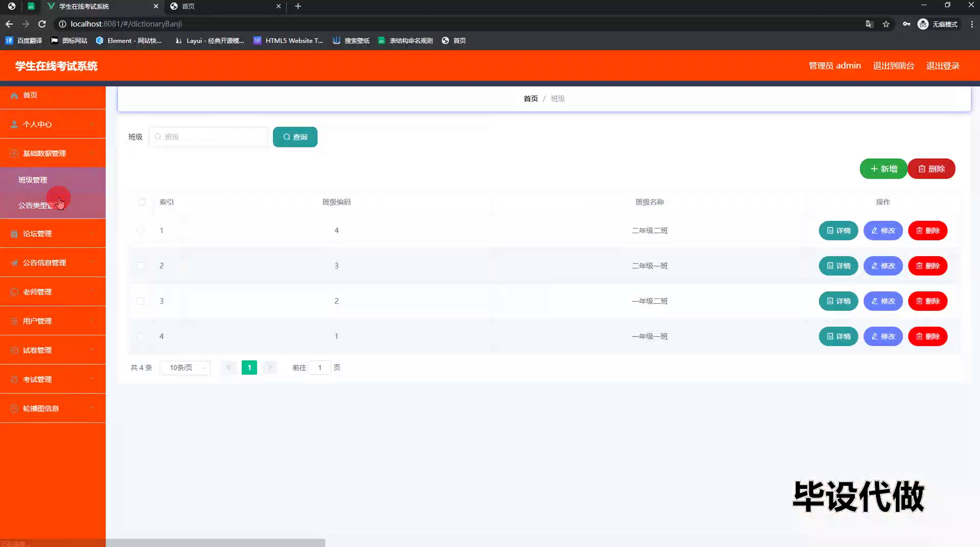Image resolution: width=980 pixels, height=547 pixels.
Task: Open the HTML5 Website bookmark
Action: [288, 40]
